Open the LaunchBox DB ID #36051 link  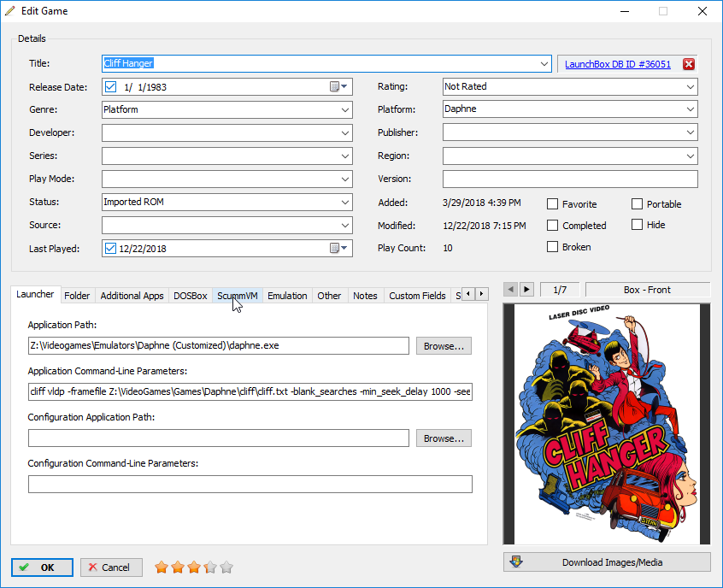(618, 64)
